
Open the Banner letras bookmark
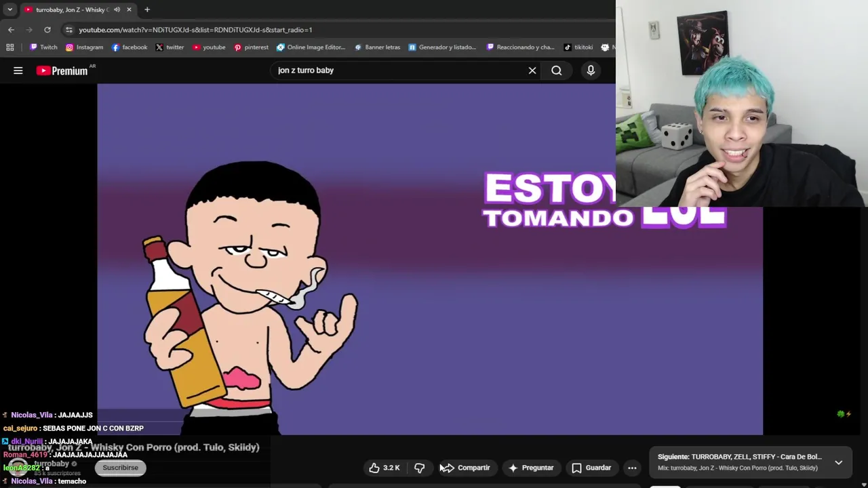point(377,47)
